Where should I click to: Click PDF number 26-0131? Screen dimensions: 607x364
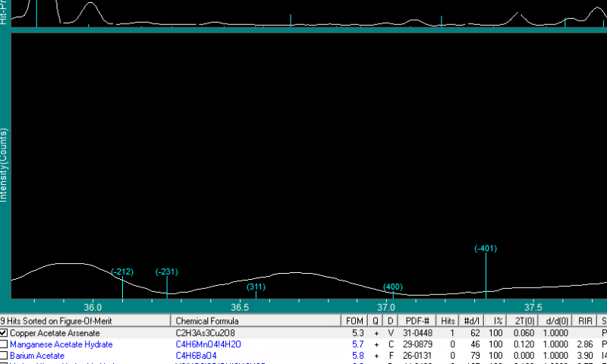point(417,356)
